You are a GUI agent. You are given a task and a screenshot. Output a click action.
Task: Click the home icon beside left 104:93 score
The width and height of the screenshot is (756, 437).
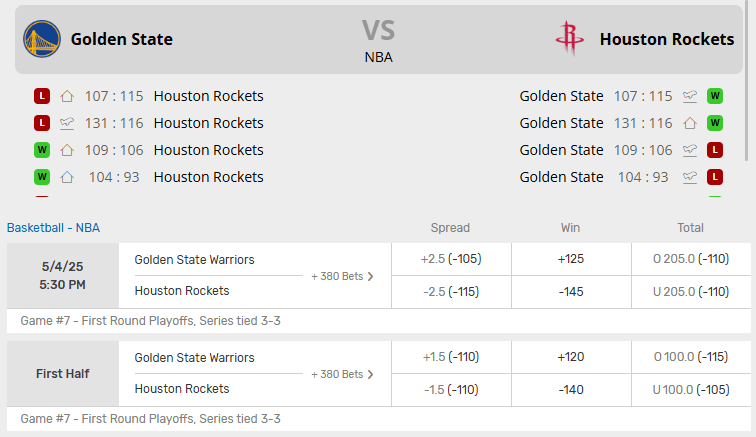pos(67,177)
